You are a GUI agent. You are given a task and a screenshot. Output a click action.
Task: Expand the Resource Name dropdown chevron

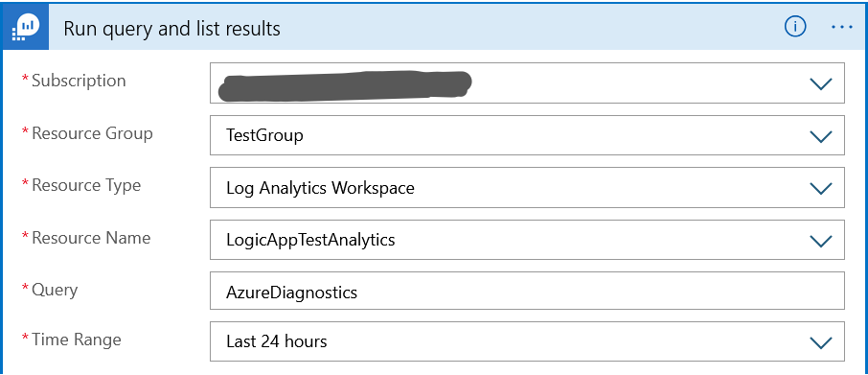820,241
